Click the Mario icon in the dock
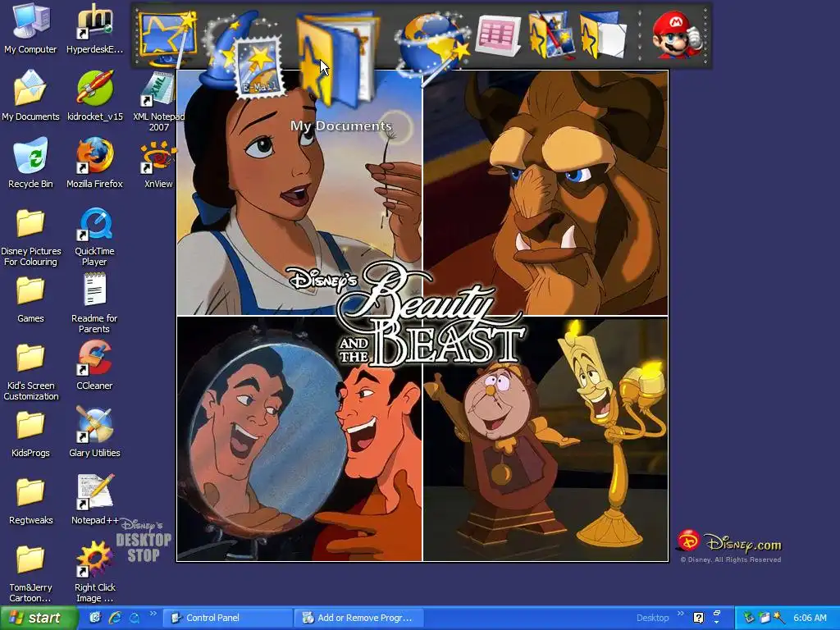The width and height of the screenshot is (840, 630). coord(677,35)
